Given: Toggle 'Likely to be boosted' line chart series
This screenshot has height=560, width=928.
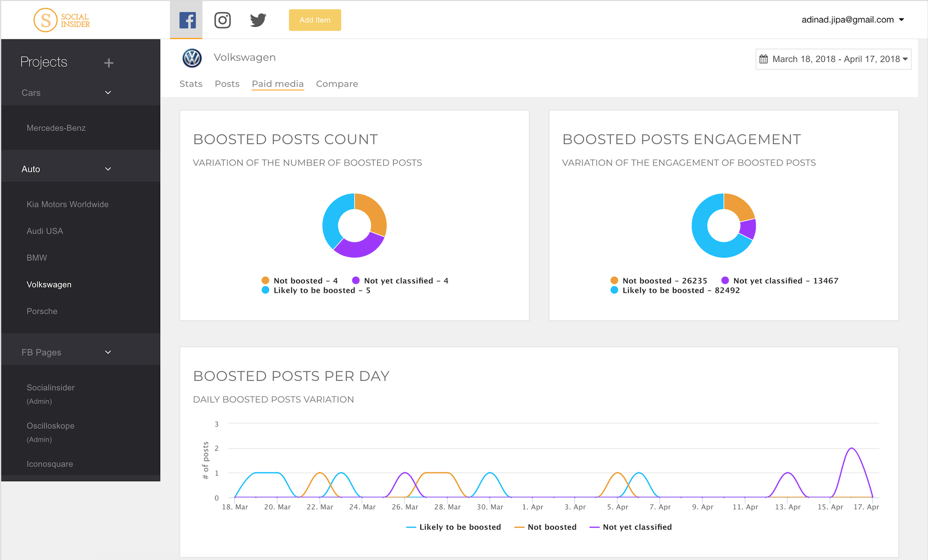Looking at the screenshot, I should [x=453, y=527].
